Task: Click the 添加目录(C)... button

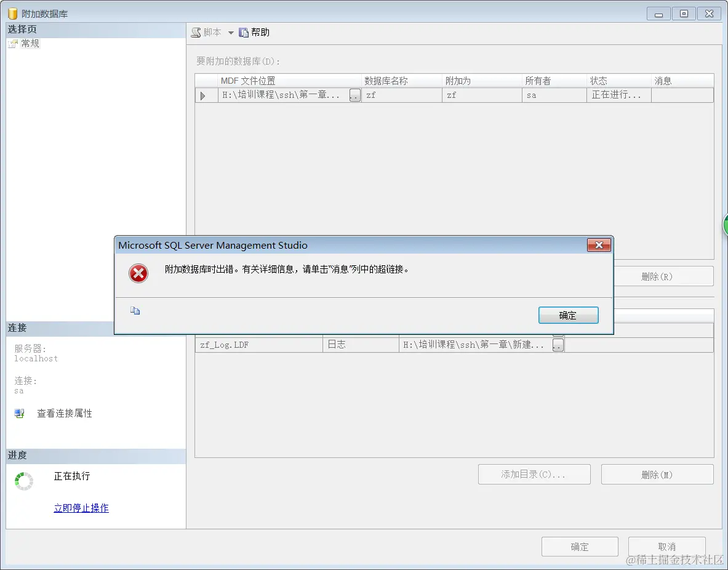Action: coord(534,475)
